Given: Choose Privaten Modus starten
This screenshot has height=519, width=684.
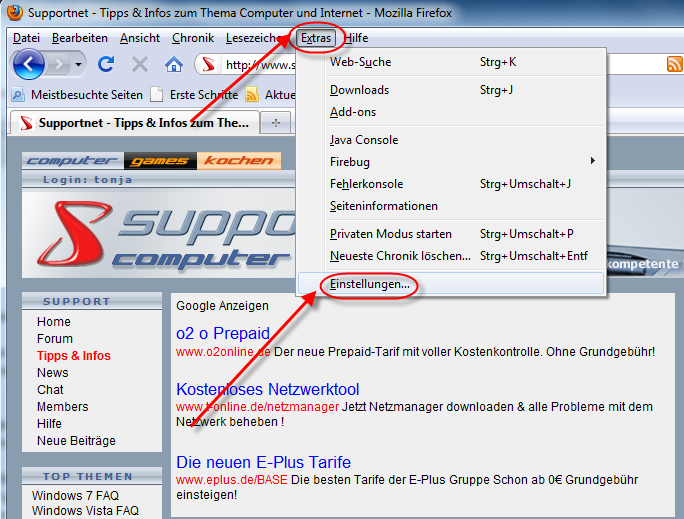Looking at the screenshot, I should pyautogui.click(x=451, y=234).
